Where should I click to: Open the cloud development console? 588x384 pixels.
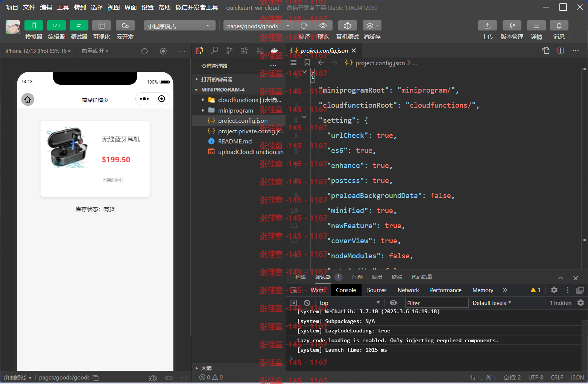(x=125, y=26)
